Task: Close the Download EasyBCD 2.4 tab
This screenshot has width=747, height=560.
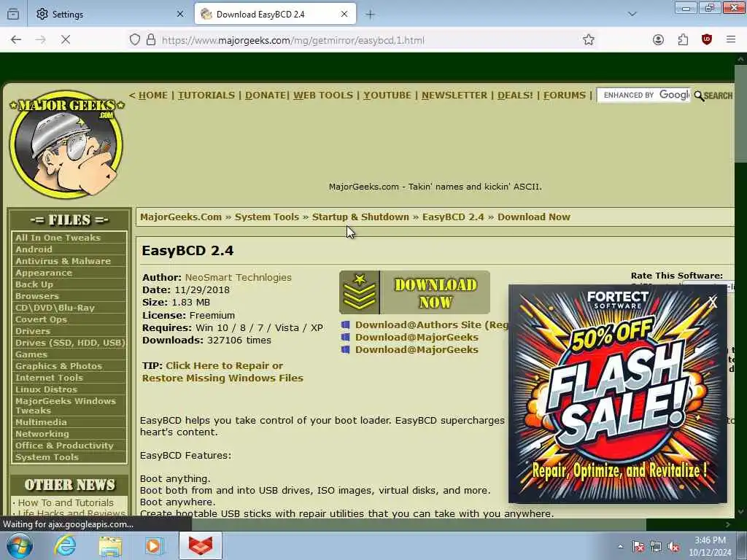Action: click(344, 15)
